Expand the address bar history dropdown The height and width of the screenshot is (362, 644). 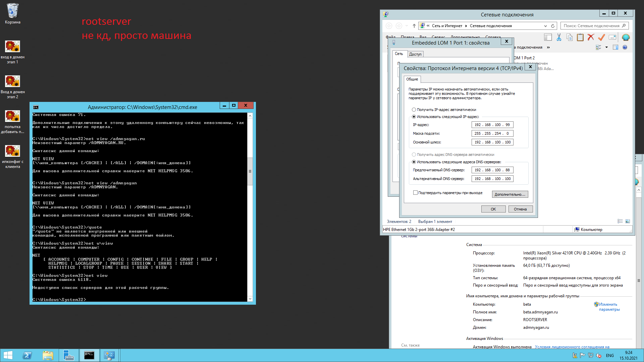tap(545, 26)
